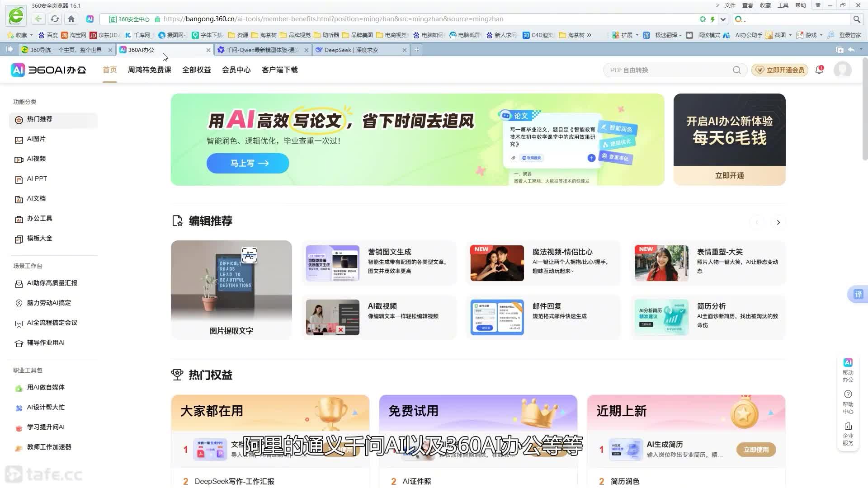Image resolution: width=868 pixels, height=488 pixels.
Task: Open the user avatar profile
Action: pos(842,70)
